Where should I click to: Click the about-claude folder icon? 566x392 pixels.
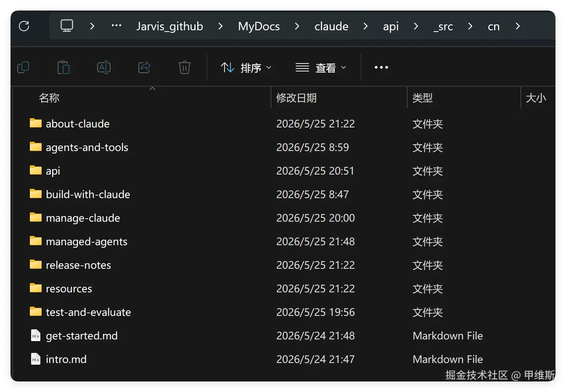coord(36,123)
